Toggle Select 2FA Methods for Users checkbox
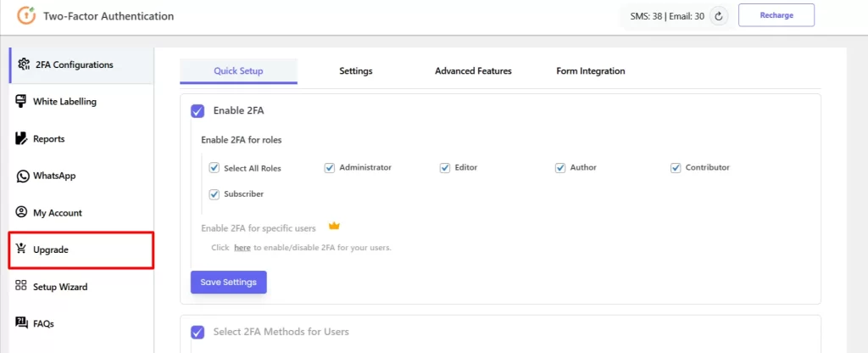Viewport: 868px width, 353px height. [x=198, y=333]
